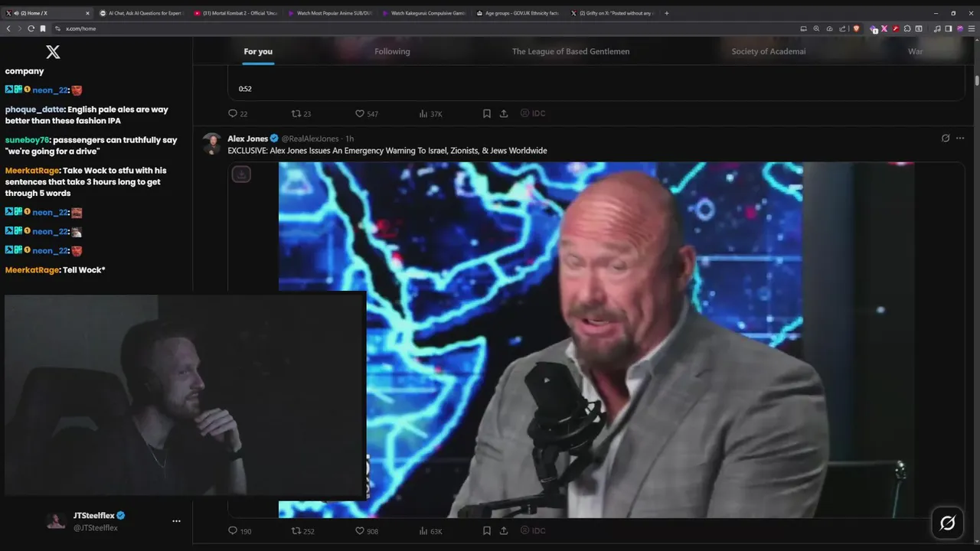This screenshot has width=980, height=551.
Task: Open Brave main hamburger menu
Action: pos(971,28)
